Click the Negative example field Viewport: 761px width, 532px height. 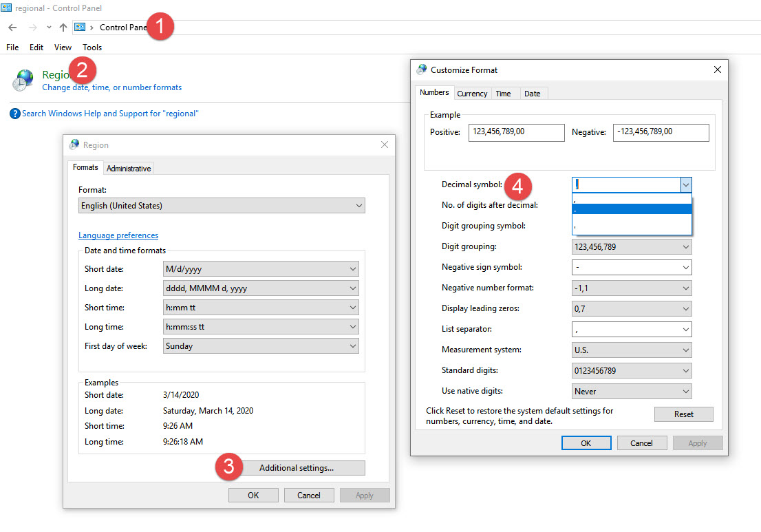pyautogui.click(x=661, y=133)
